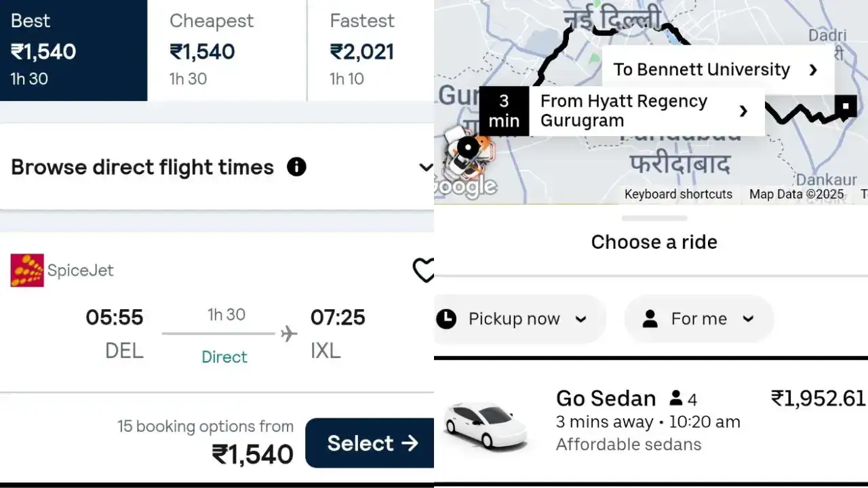Click the white sedan car image

click(486, 425)
